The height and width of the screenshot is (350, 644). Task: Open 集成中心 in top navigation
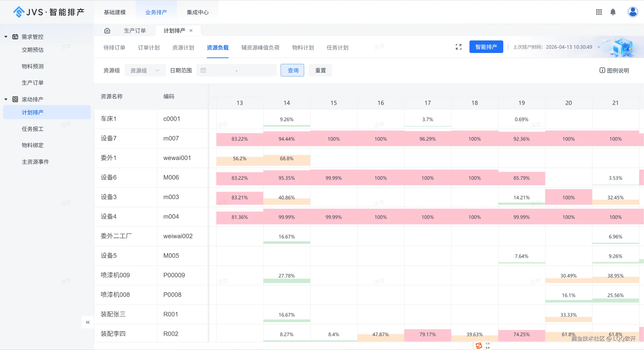[198, 12]
